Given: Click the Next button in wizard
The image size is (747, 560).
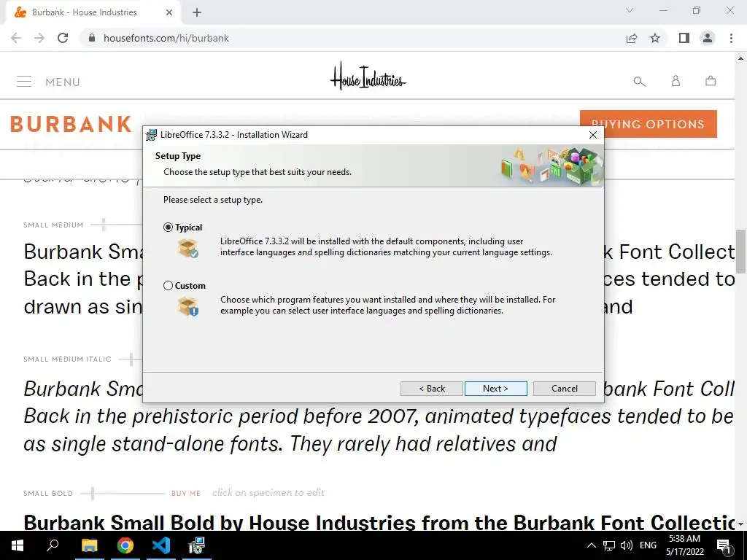Looking at the screenshot, I should coord(495,389).
